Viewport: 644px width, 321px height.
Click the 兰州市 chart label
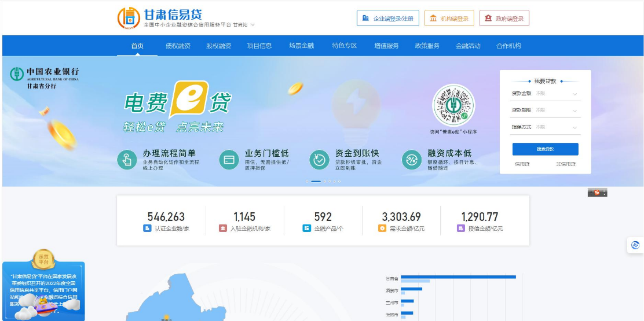tap(392, 302)
